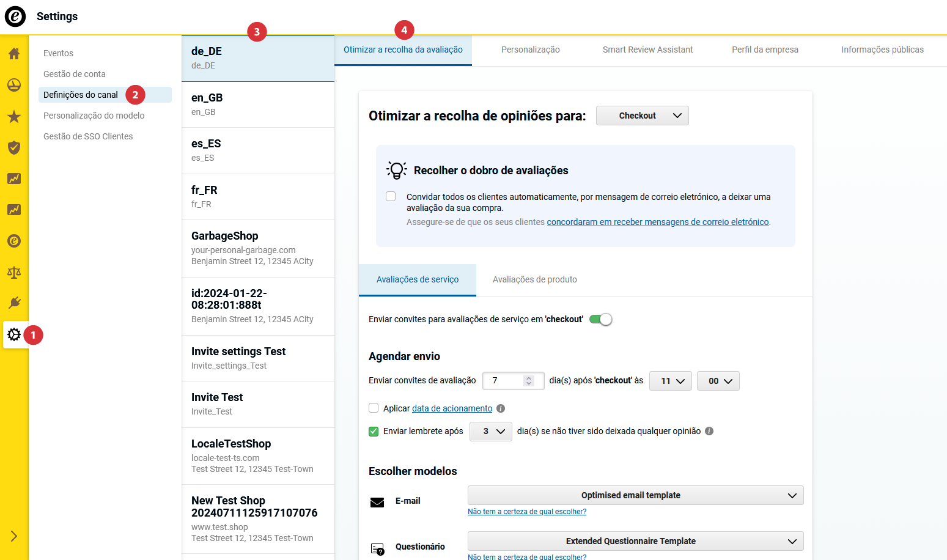Switch to the Personalização tab
This screenshot has width=947, height=560.
tap(530, 50)
